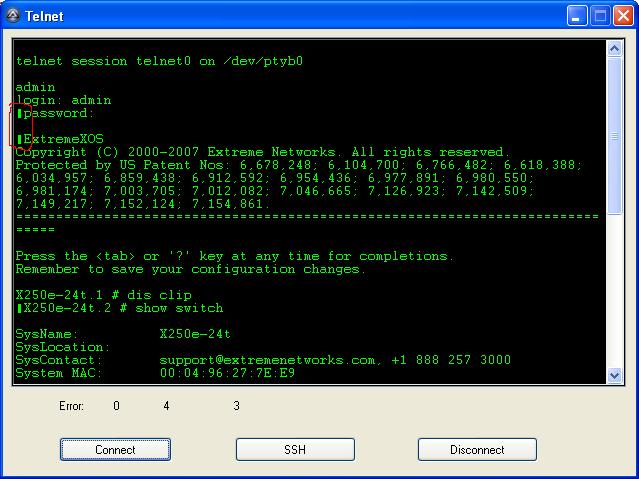Click the 'SysLocation:' label
Image resolution: width=639 pixels, height=479 pixels.
coord(63,347)
